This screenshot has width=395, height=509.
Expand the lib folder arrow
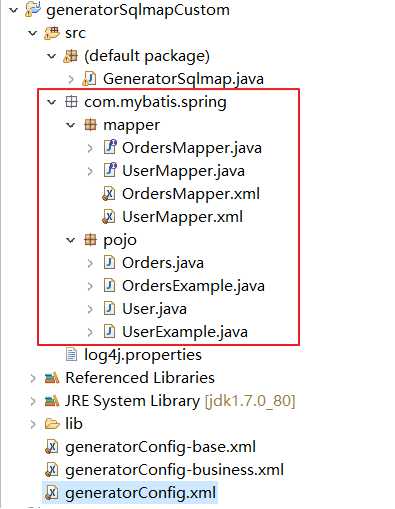[x=33, y=424]
